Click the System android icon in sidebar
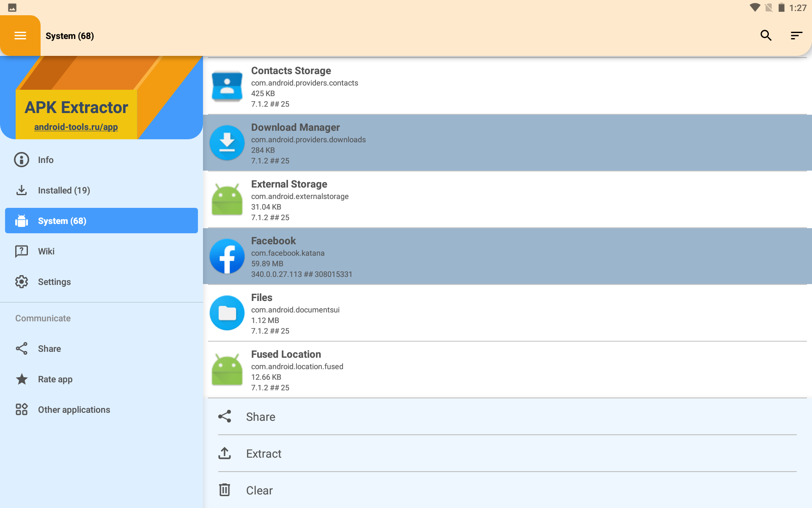 pos(22,221)
